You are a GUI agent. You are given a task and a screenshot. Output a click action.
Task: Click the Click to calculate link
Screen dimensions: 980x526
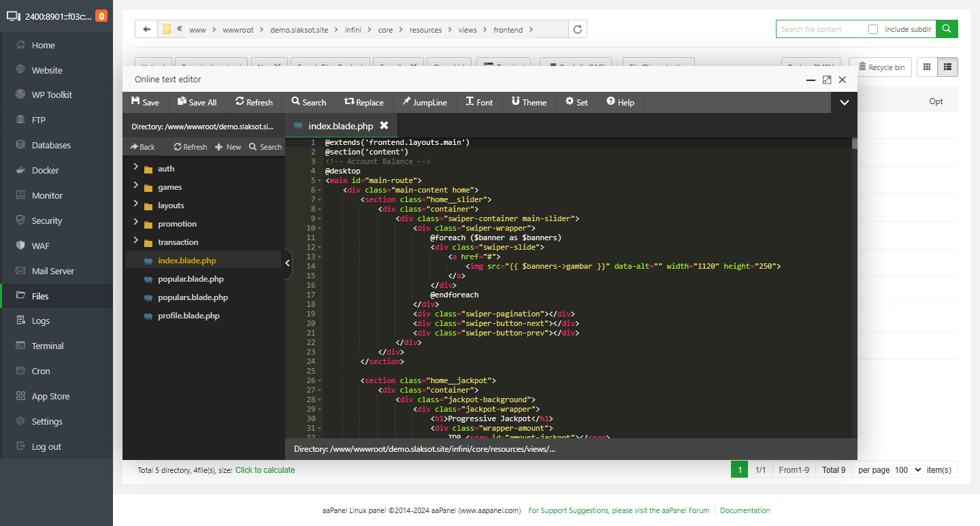tap(265, 470)
